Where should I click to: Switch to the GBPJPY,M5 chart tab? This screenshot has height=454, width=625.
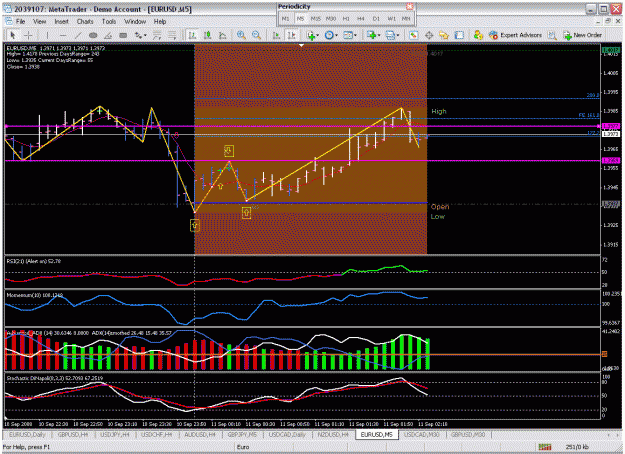pyautogui.click(x=242, y=434)
